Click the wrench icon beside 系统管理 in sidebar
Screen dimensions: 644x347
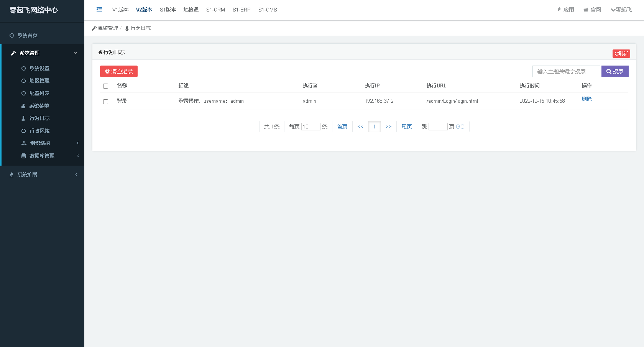tap(13, 53)
